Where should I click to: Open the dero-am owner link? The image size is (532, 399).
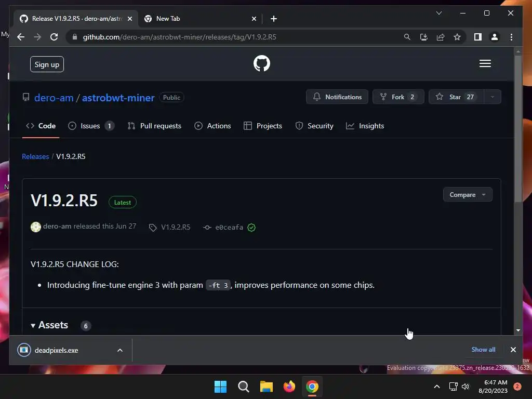coord(54,98)
